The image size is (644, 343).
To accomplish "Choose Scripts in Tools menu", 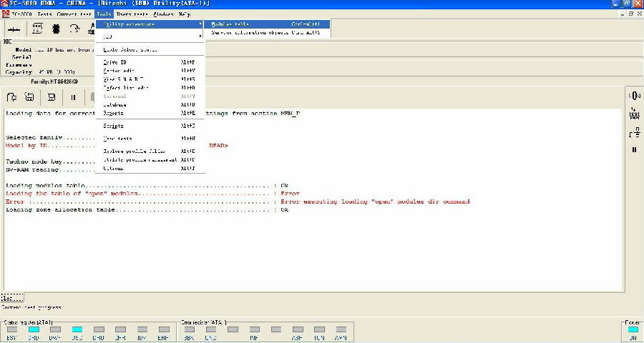I will coord(150,126).
